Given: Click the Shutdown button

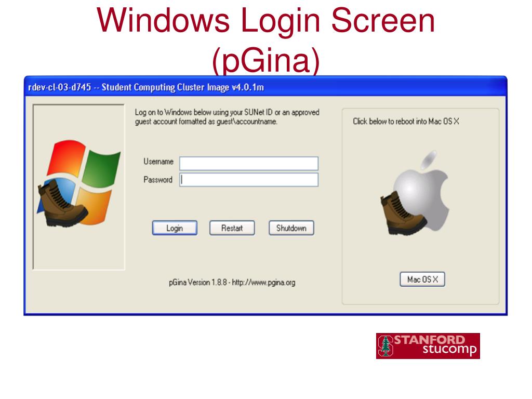Looking at the screenshot, I should (291, 228).
